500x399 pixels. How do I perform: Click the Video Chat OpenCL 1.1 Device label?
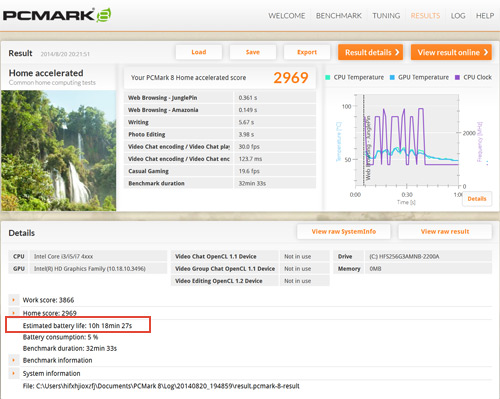(216, 256)
